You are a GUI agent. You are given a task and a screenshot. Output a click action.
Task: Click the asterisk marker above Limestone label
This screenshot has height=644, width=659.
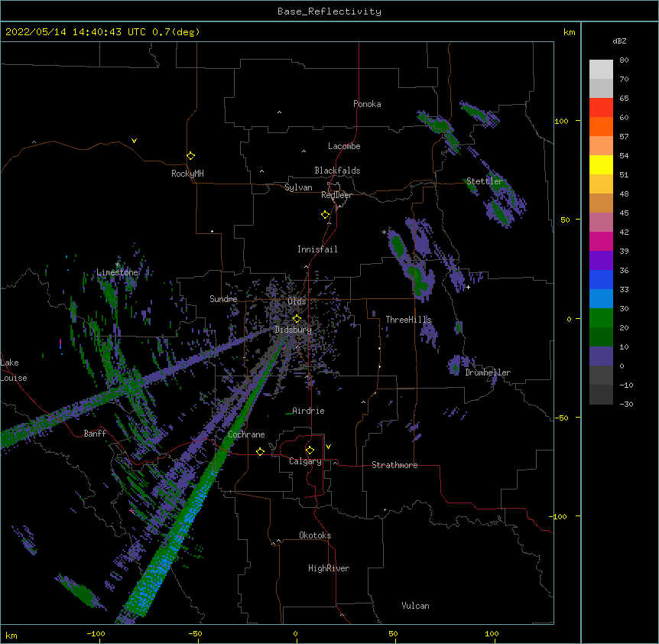click(x=118, y=265)
